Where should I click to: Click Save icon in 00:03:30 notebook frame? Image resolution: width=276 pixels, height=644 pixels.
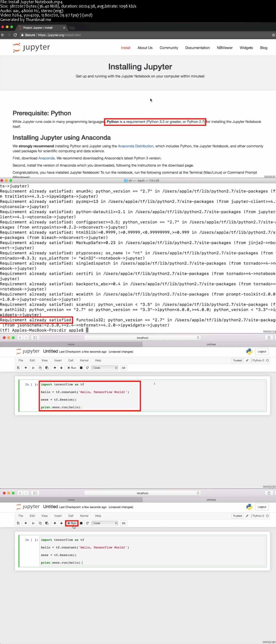pos(18,368)
